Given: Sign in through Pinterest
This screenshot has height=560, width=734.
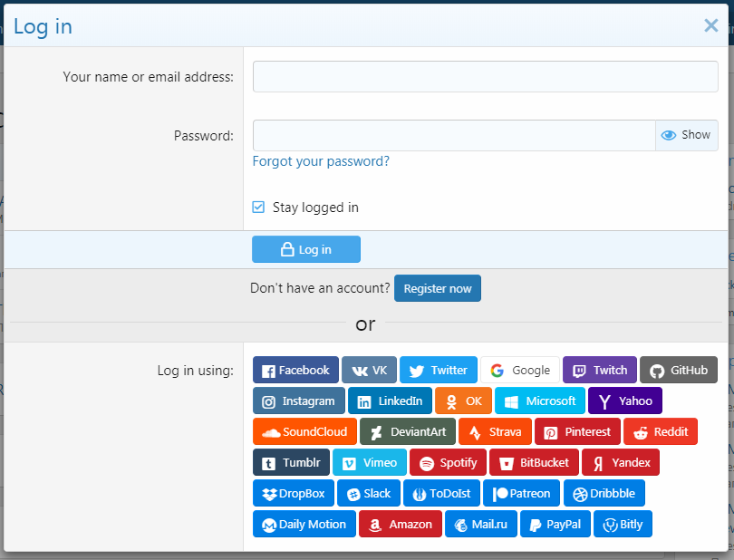Looking at the screenshot, I should pos(577,431).
